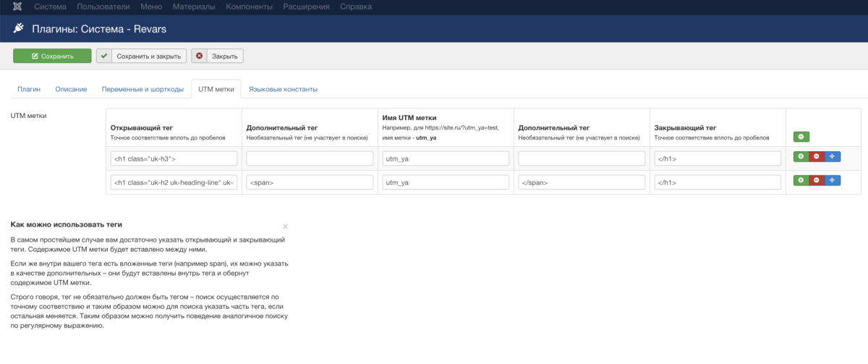Screen dimensions: 868x364
Task: Open the Переменные и шорткоды tab
Action: point(142,89)
